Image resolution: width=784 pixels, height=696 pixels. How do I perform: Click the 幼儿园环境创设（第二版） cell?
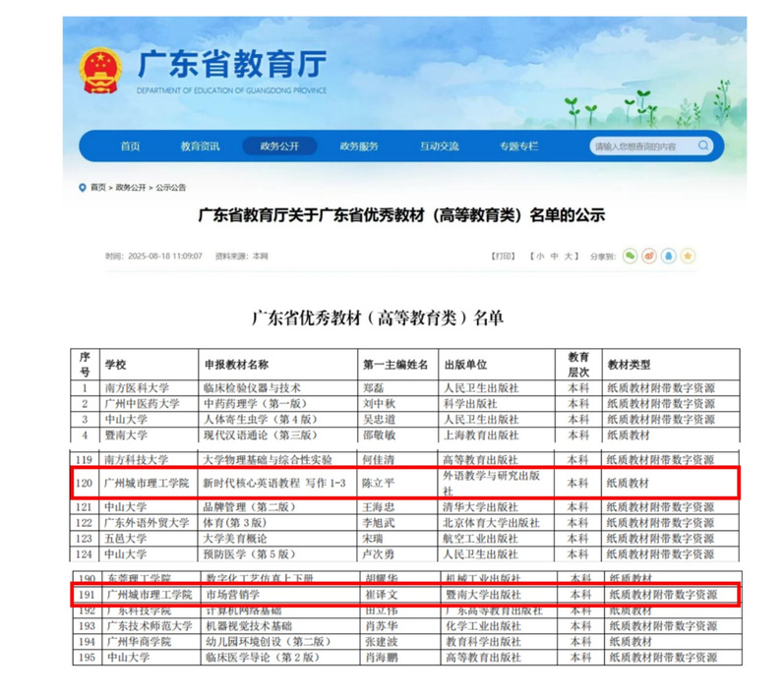269,642
